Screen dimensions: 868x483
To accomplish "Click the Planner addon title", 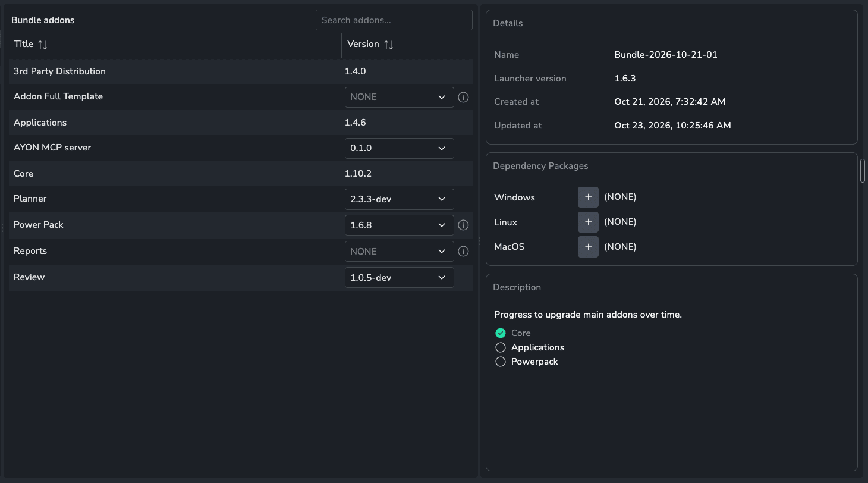I will pyautogui.click(x=30, y=199).
